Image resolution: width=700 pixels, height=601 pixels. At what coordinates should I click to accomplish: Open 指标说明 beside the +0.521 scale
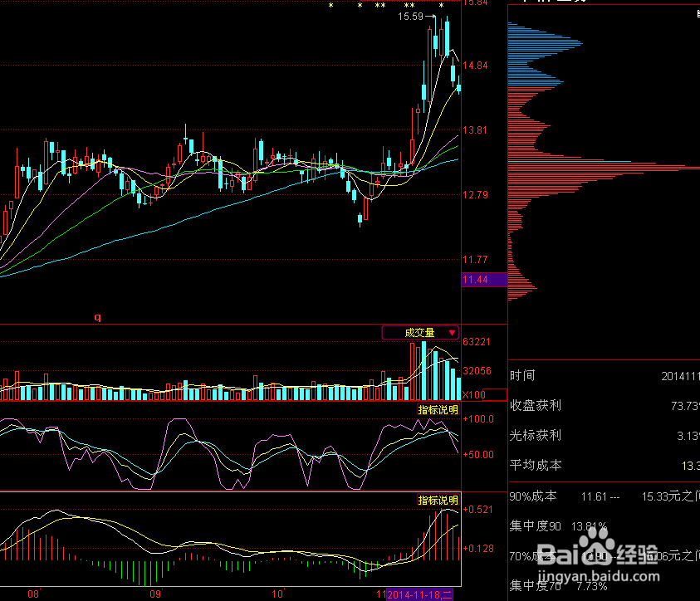coord(438,501)
